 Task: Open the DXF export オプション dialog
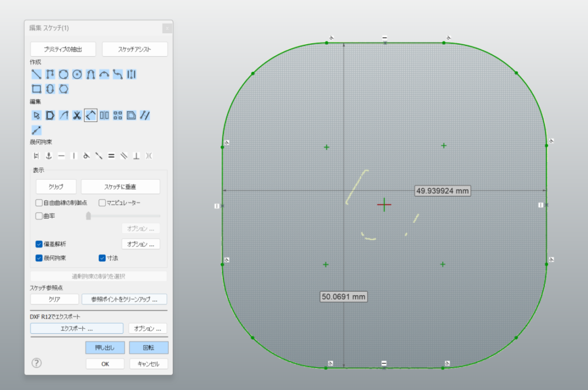(148, 329)
